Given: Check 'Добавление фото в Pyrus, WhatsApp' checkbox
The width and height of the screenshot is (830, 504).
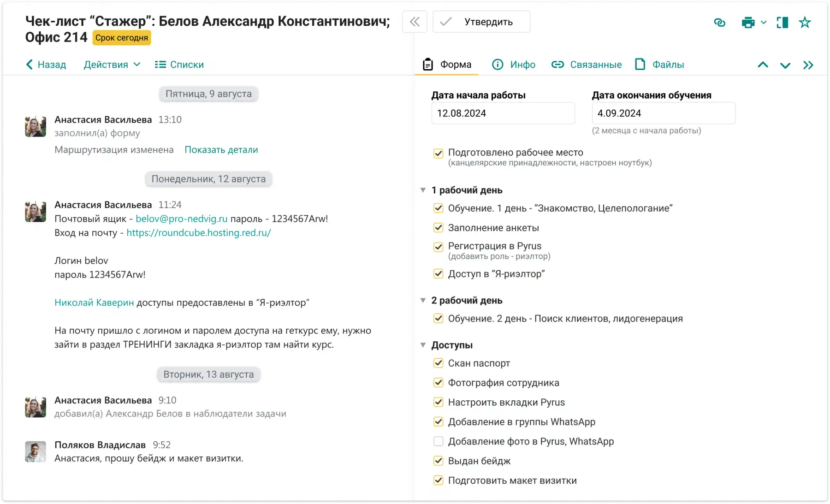Looking at the screenshot, I should [438, 441].
